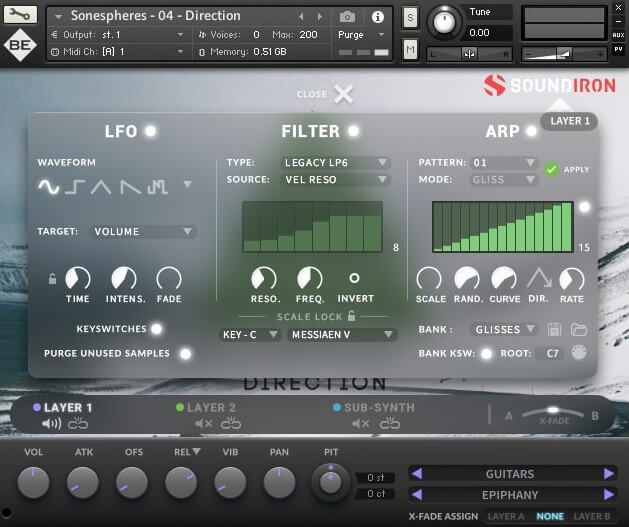Open the Key - C dropdown
This screenshot has width=629, height=527.
250,334
